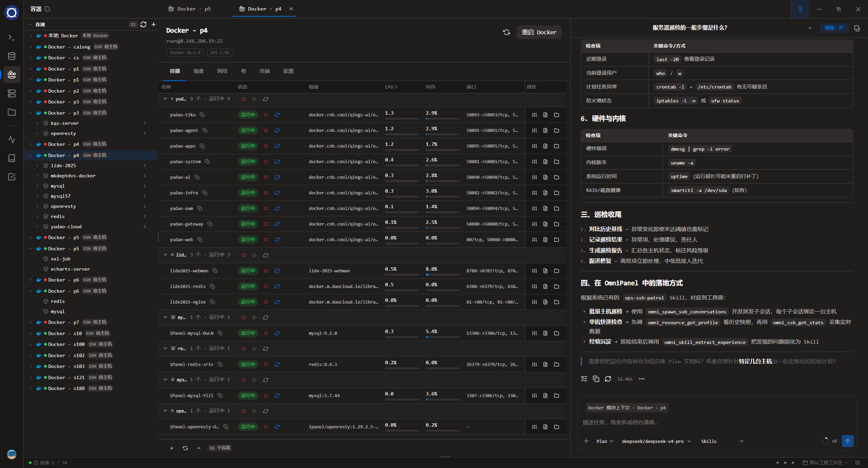Collapse all groups with bottom up-chevron
This screenshot has width=868, height=468.
(199, 448)
